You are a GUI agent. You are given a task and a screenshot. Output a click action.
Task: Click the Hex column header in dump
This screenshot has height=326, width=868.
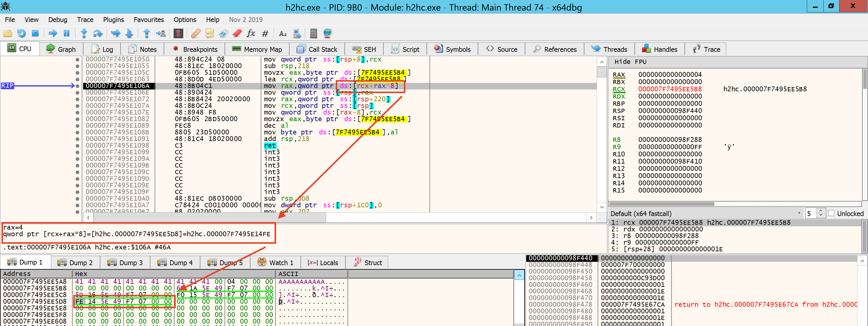pyautogui.click(x=174, y=274)
